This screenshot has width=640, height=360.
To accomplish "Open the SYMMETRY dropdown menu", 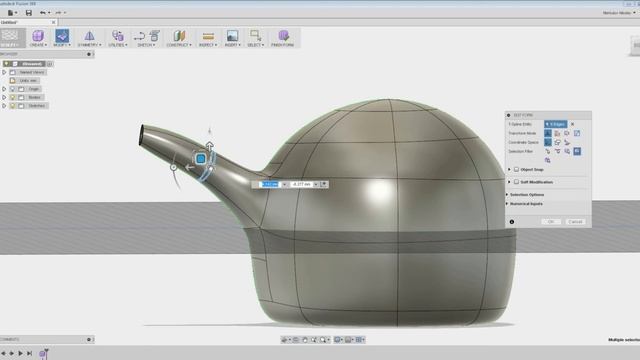I will 89,45.
